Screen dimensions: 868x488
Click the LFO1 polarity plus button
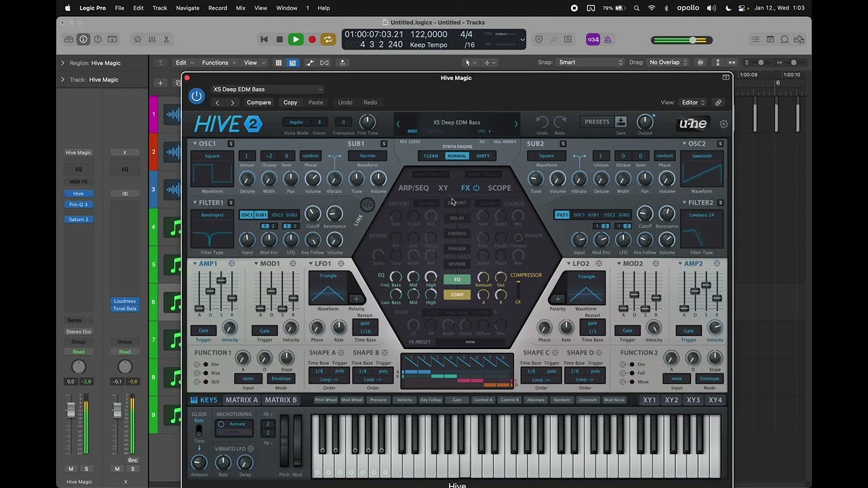[x=356, y=299]
